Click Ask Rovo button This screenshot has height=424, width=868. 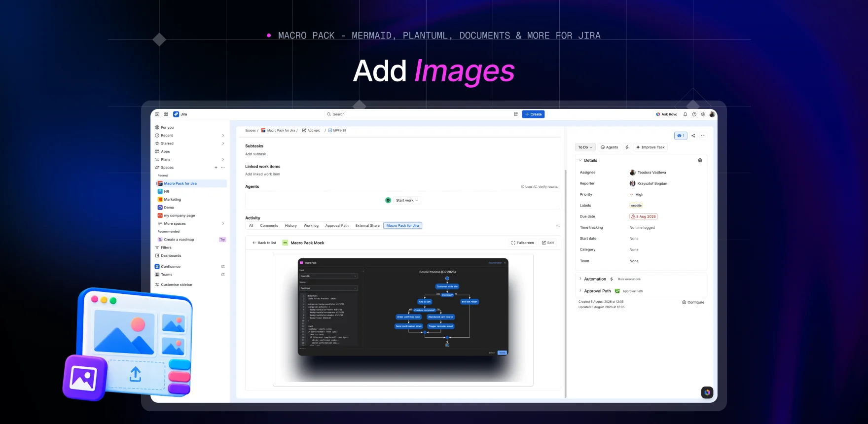[x=667, y=114]
